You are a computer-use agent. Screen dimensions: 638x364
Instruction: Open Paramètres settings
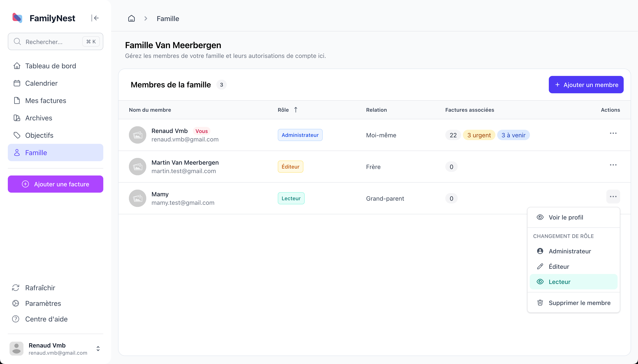[43, 303]
